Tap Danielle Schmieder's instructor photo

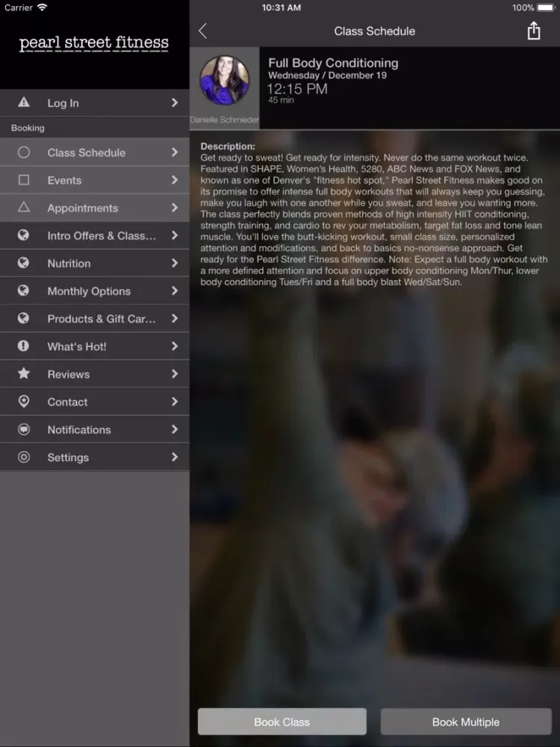(224, 80)
